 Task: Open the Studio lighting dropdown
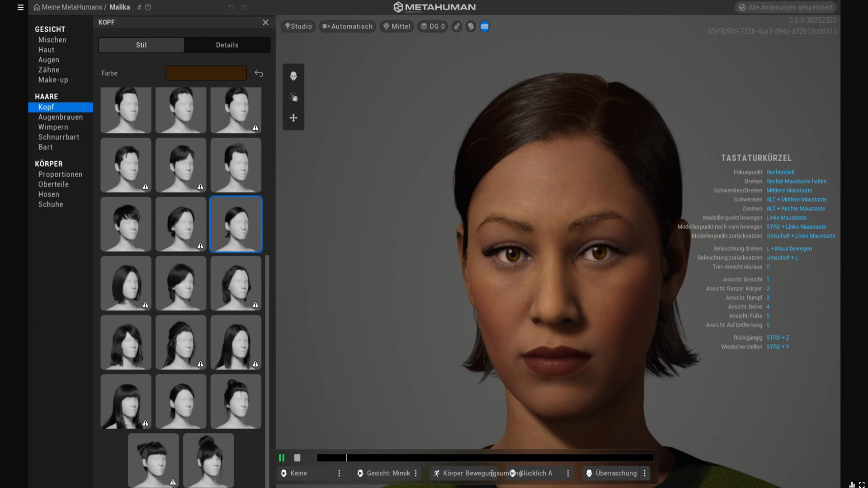point(298,26)
